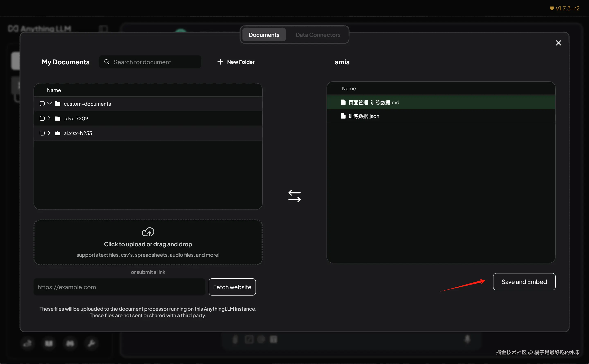
Task: Click the plus icon beside New Folder
Action: click(220, 62)
